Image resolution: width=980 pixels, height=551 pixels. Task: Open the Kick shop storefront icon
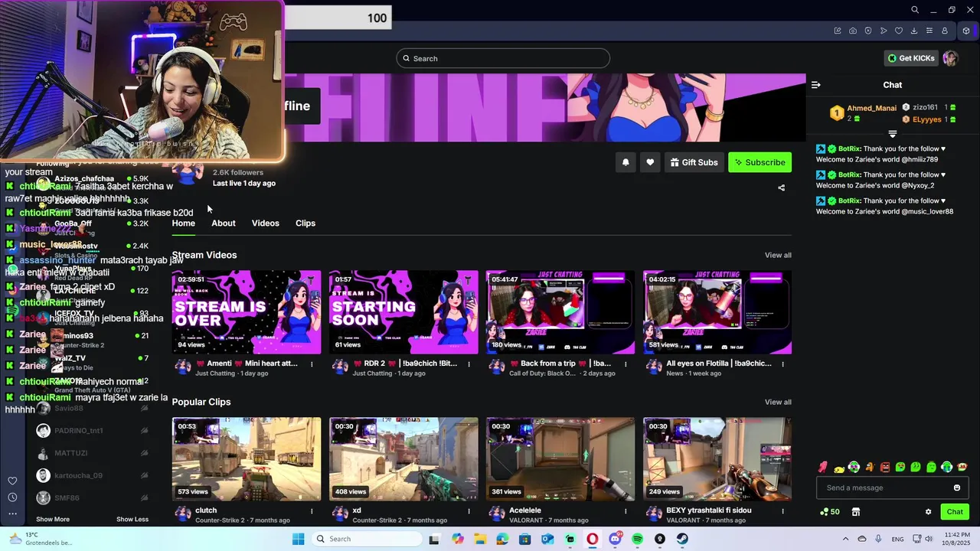tap(856, 512)
